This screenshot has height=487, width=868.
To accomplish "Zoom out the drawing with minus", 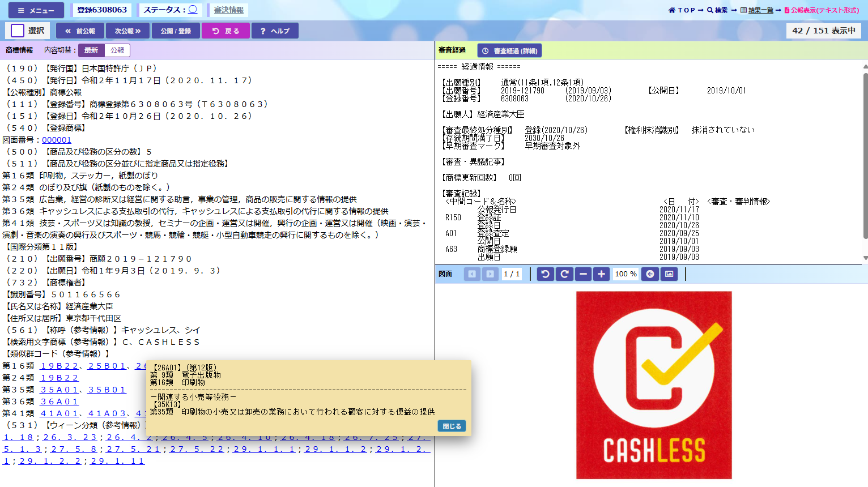I will click(x=583, y=274).
